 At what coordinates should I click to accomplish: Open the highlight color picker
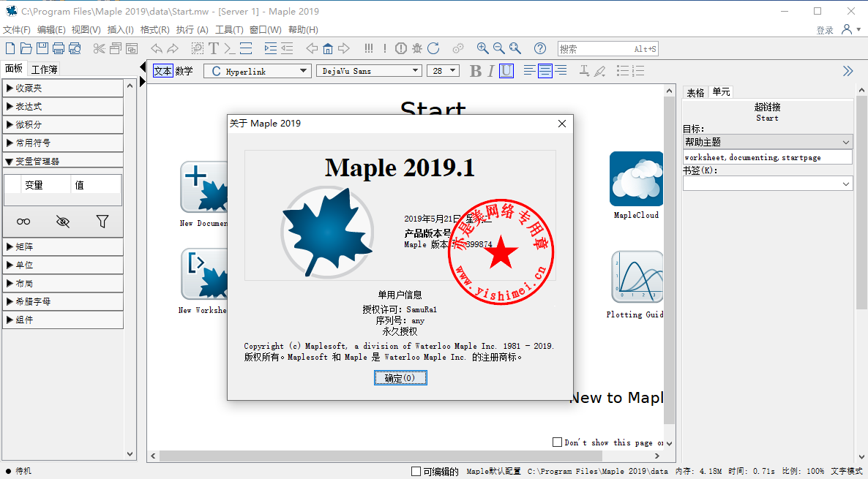click(x=599, y=71)
